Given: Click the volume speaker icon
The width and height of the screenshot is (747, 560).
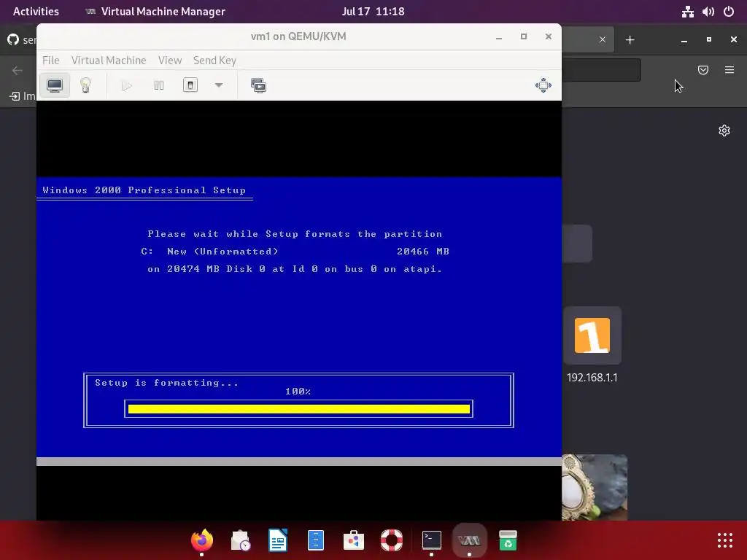Looking at the screenshot, I should 708,12.
